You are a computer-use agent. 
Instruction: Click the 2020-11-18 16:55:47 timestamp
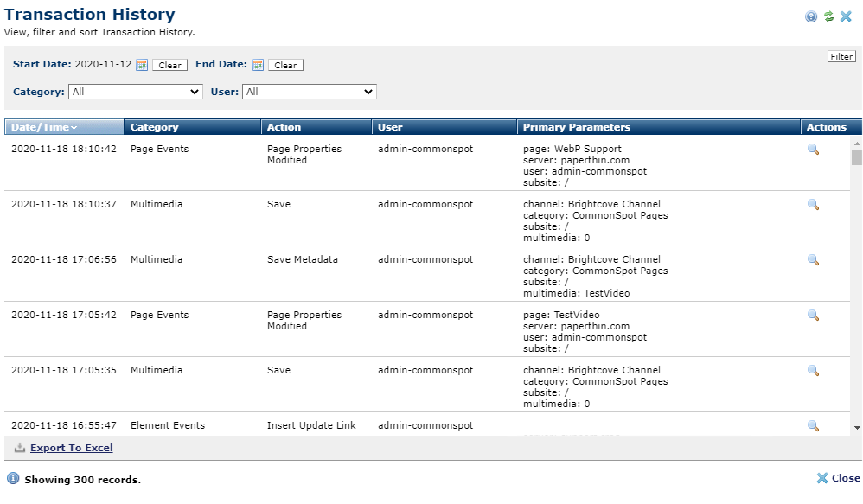[64, 426]
